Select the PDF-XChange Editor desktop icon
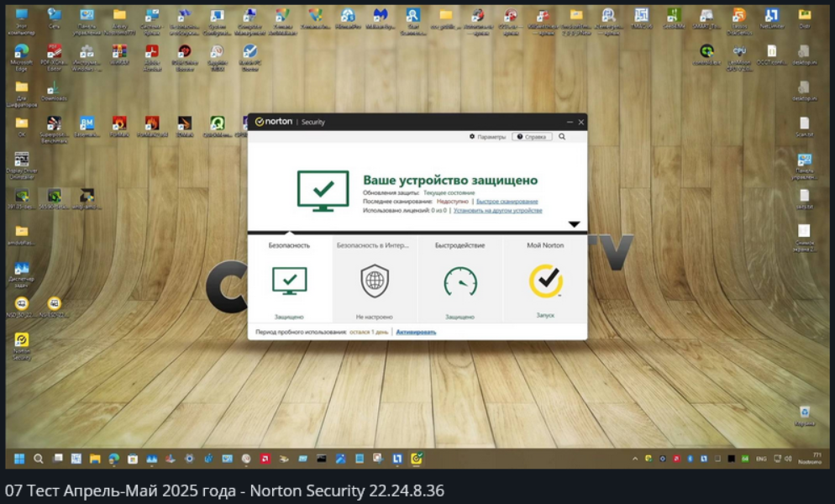 (54, 57)
